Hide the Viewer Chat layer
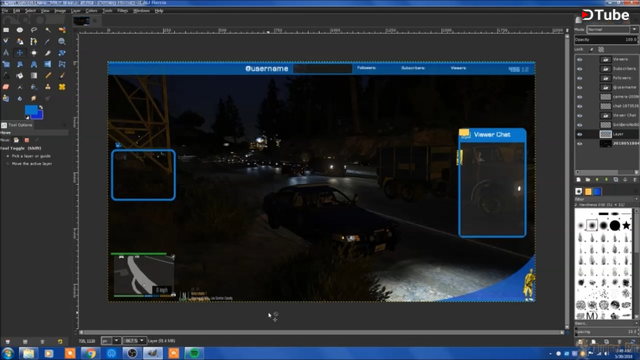 click(x=580, y=116)
